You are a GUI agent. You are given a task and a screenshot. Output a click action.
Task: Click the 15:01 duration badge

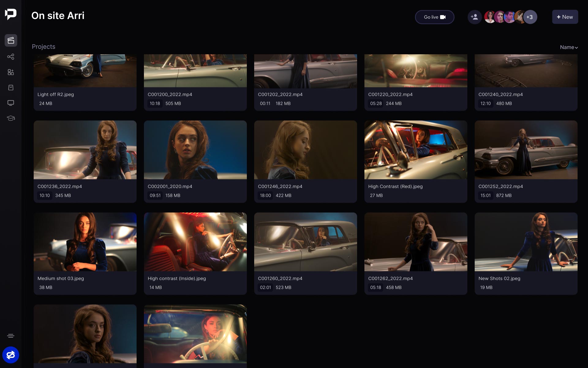pos(486,195)
